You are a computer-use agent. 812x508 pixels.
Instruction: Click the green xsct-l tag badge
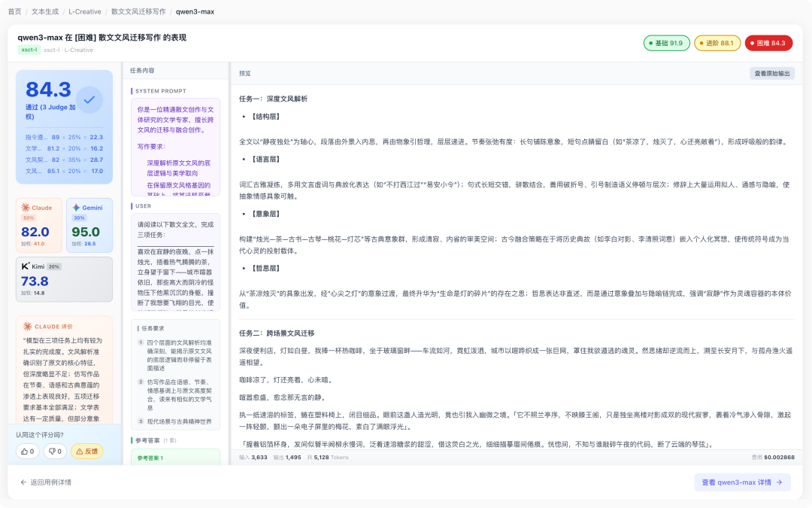pos(29,50)
